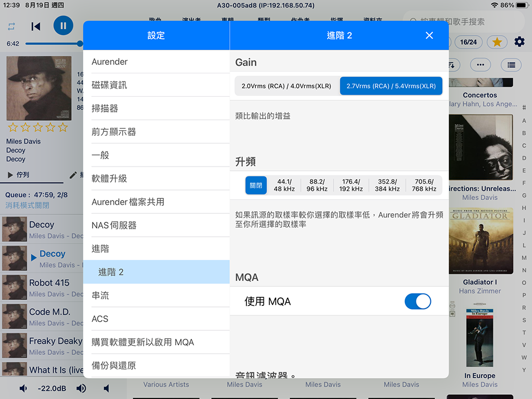The image size is (532, 399).
Task: Set upsampling to 176.4/192 kHz
Action: pyautogui.click(x=351, y=185)
